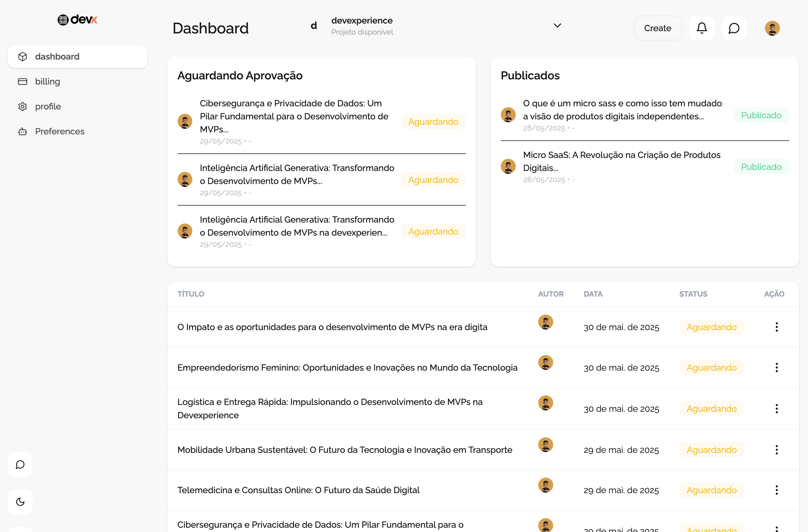Click DATA column header
The image size is (808, 532).
click(593, 294)
